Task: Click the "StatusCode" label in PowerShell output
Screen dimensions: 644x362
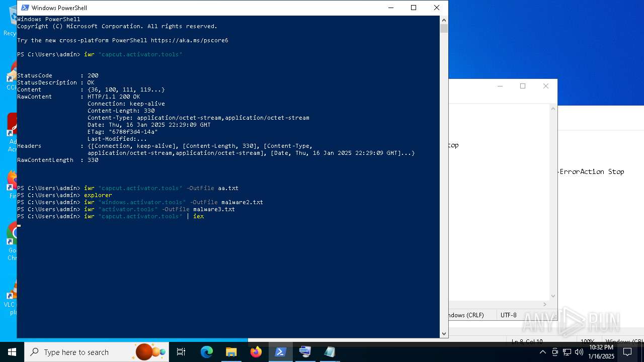Action: point(35,75)
